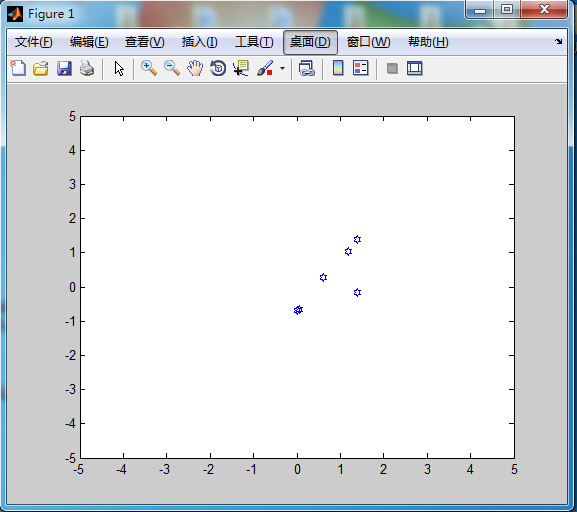The image size is (577, 512).
Task: Expand the Brush color dropdown arrow
Action: click(x=282, y=68)
